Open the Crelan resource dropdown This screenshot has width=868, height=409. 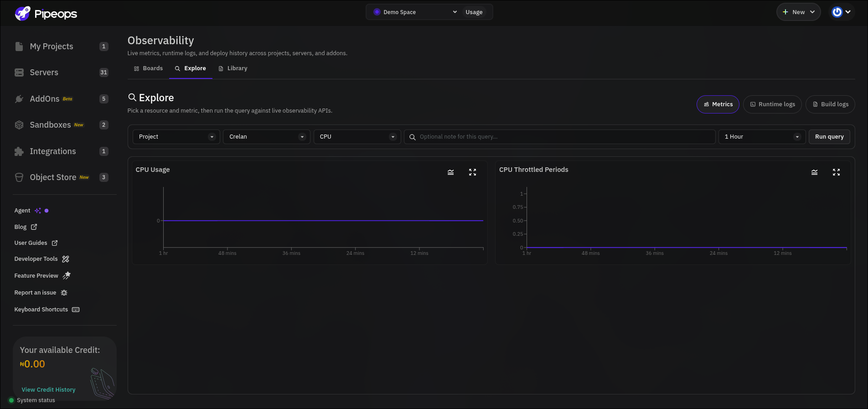(267, 137)
